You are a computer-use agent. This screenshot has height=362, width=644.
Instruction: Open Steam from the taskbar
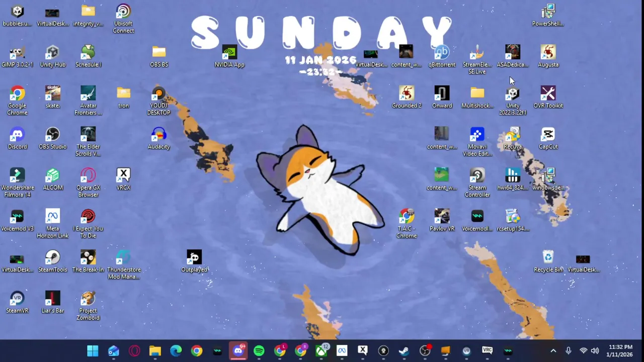(x=404, y=351)
